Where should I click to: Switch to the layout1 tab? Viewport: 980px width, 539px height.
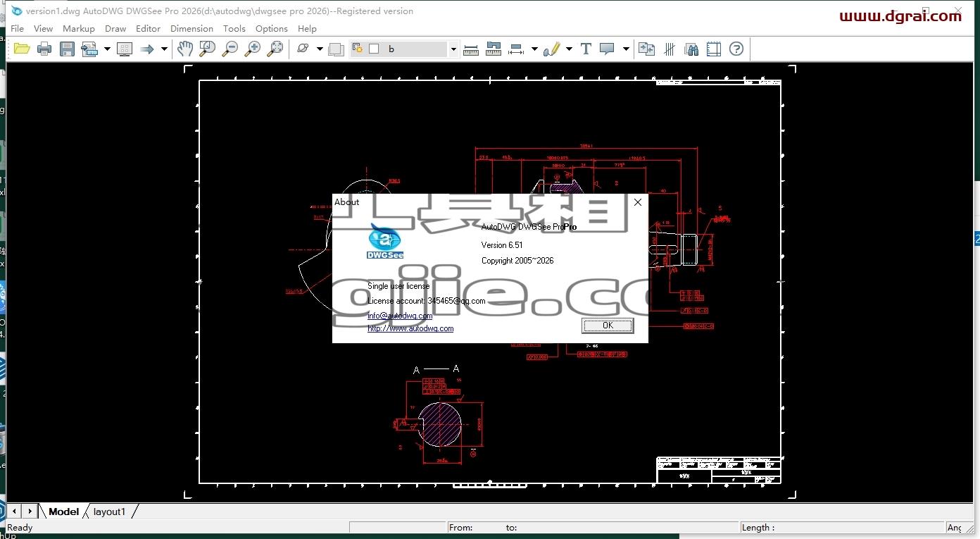110,512
